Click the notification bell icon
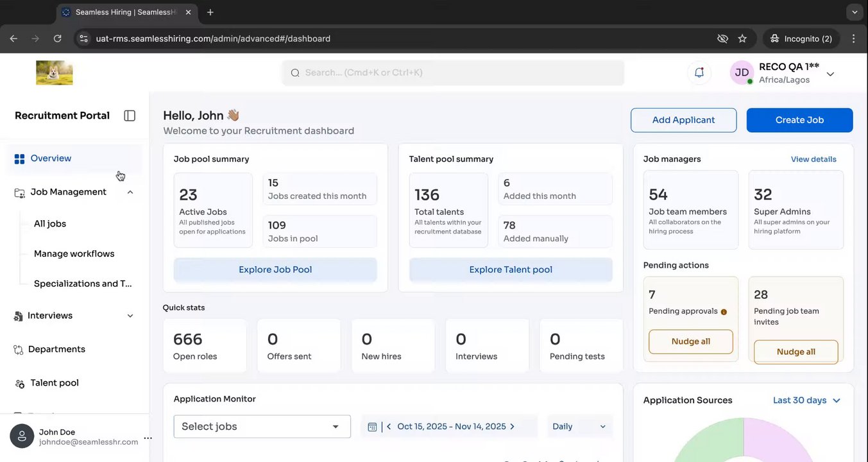Screen dimensions: 868x462 (699, 73)
